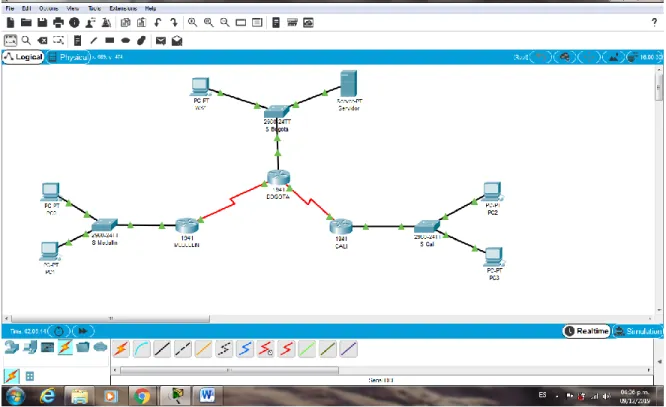Pick automatic connection type cable
This screenshot has height=407, width=666.
121,349
